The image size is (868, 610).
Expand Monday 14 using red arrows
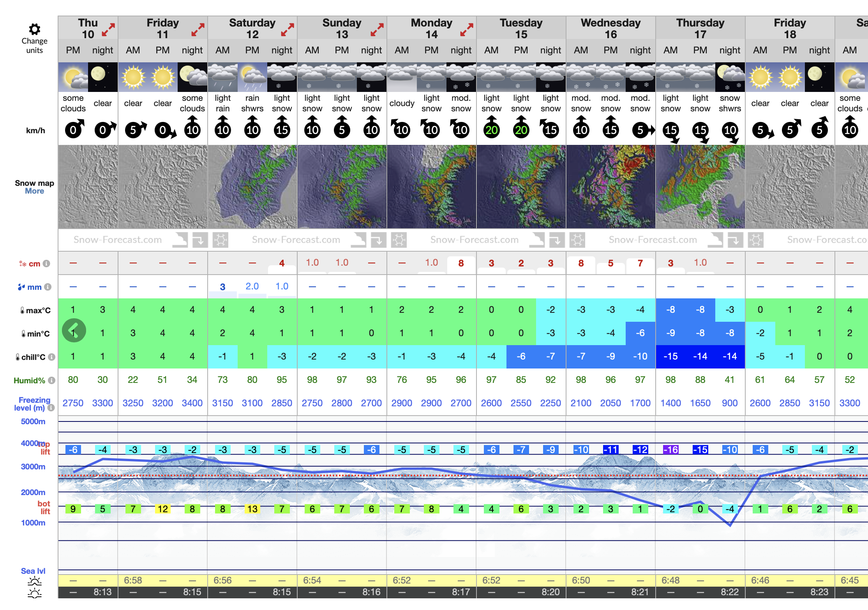coord(467,30)
